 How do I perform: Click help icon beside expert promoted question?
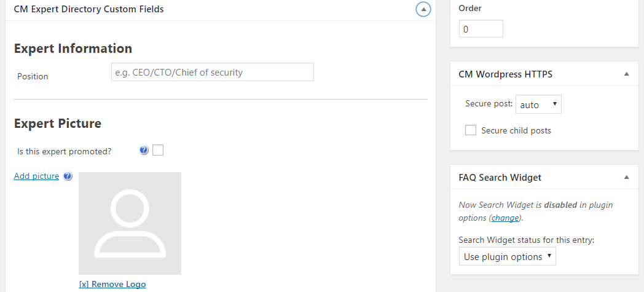coord(144,150)
